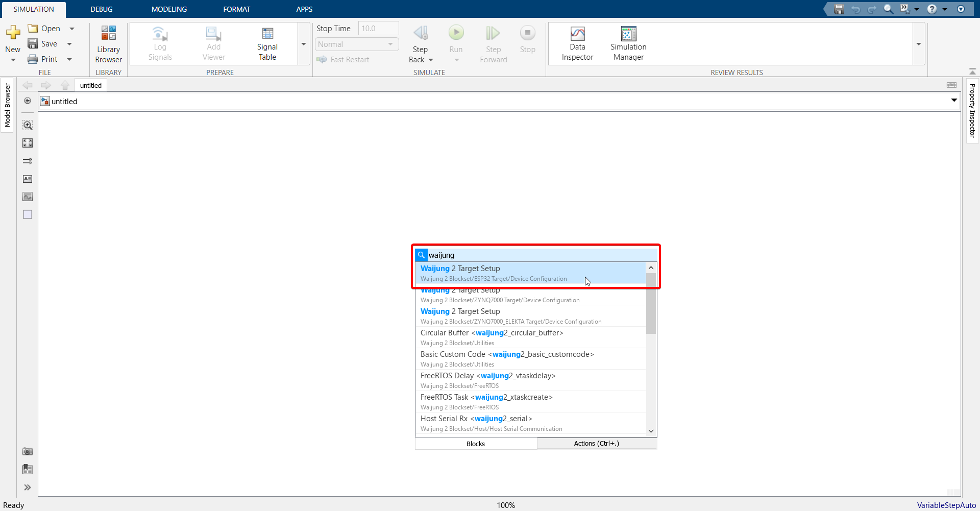The image size is (980, 511).
Task: Add an annotation from the left palette
Action: (x=28, y=179)
